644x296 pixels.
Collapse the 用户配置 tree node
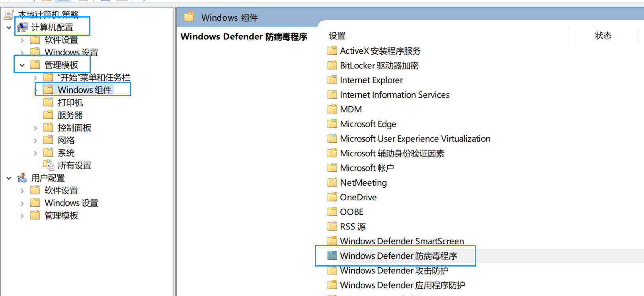pyautogui.click(x=9, y=178)
